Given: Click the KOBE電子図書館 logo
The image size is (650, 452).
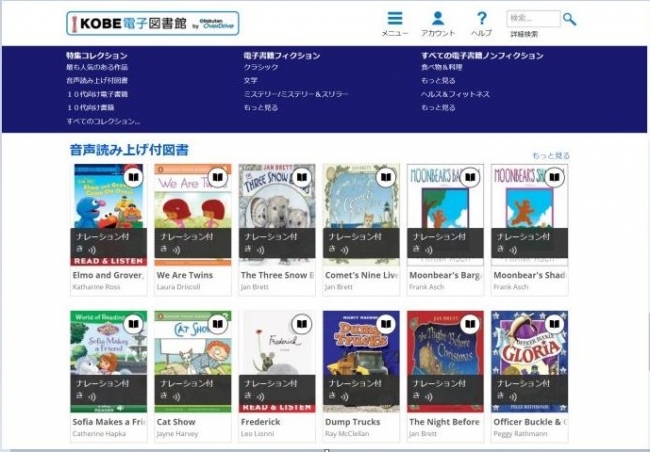Looking at the screenshot, I should (153, 23).
